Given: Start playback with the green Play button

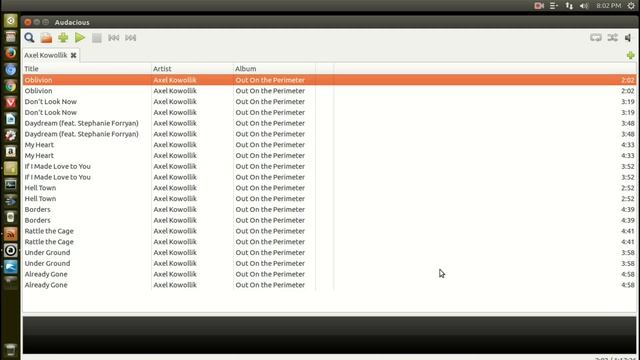Looking at the screenshot, I should (x=80, y=38).
